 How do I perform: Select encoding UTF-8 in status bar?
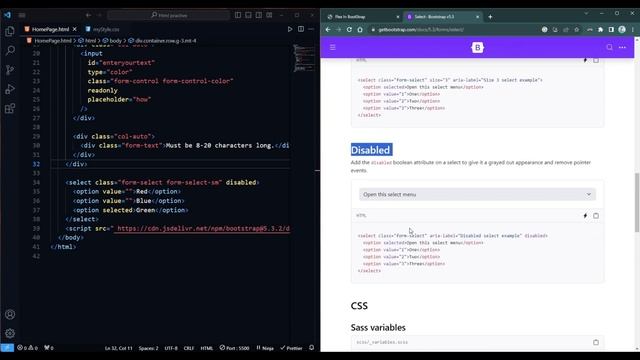171,348
